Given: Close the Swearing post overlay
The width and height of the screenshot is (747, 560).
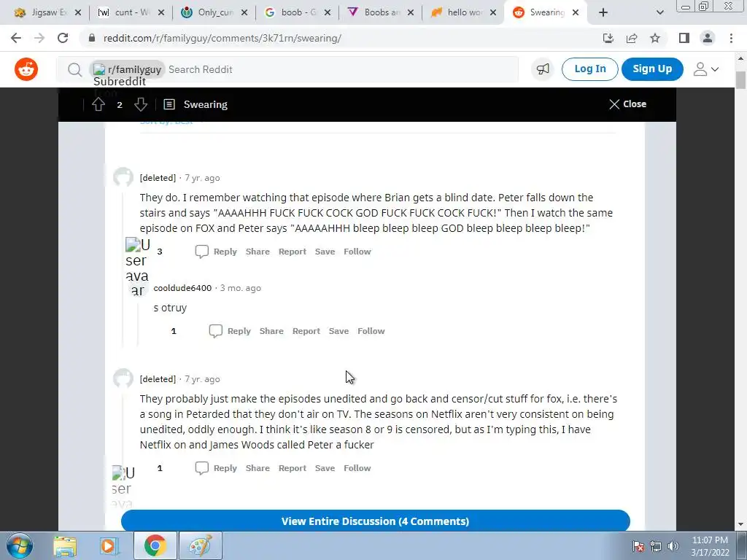Looking at the screenshot, I should pyautogui.click(x=627, y=104).
